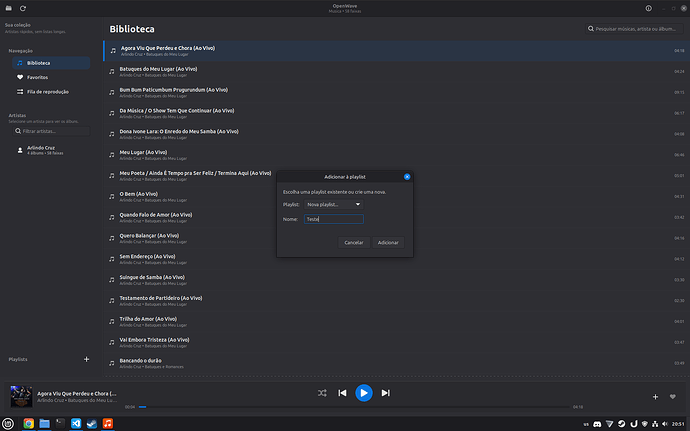Click the playback progress bar
Image resolution: width=690 pixels, height=431 pixels.
coord(354,407)
